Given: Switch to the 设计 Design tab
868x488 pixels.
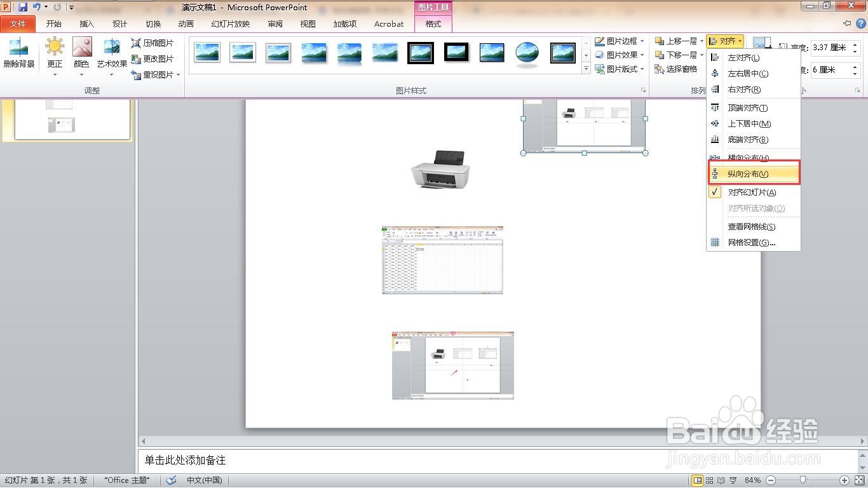Looking at the screenshot, I should 119,24.
